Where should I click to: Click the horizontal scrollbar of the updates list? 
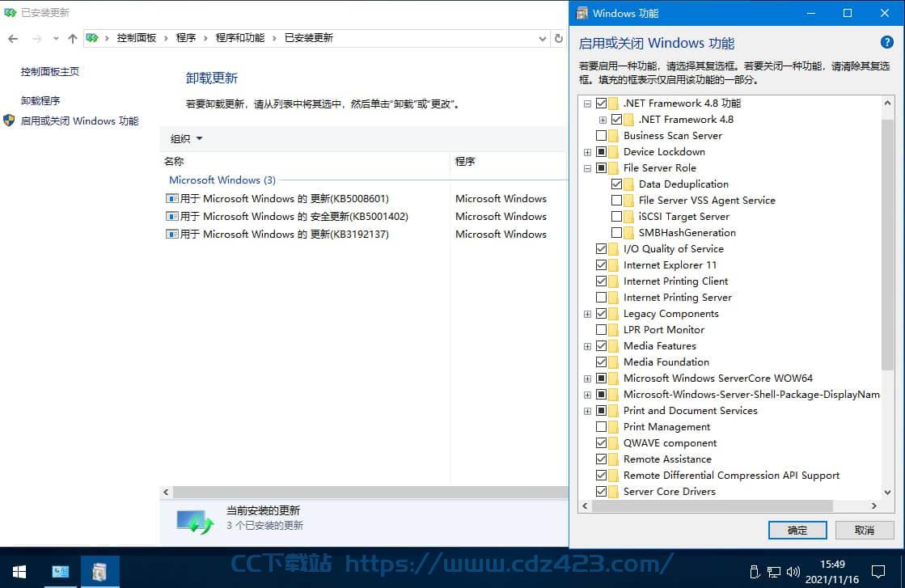[370, 493]
